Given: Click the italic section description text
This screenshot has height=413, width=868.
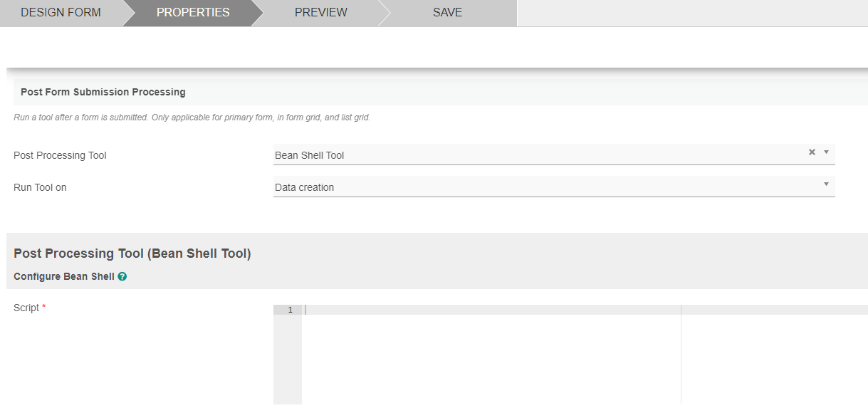Looking at the screenshot, I should click(192, 117).
